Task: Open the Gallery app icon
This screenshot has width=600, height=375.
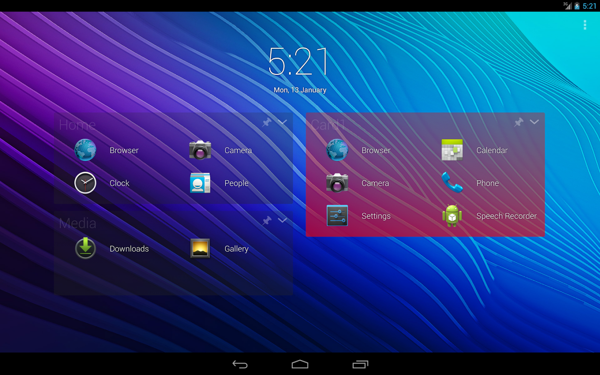Action: pyautogui.click(x=200, y=248)
